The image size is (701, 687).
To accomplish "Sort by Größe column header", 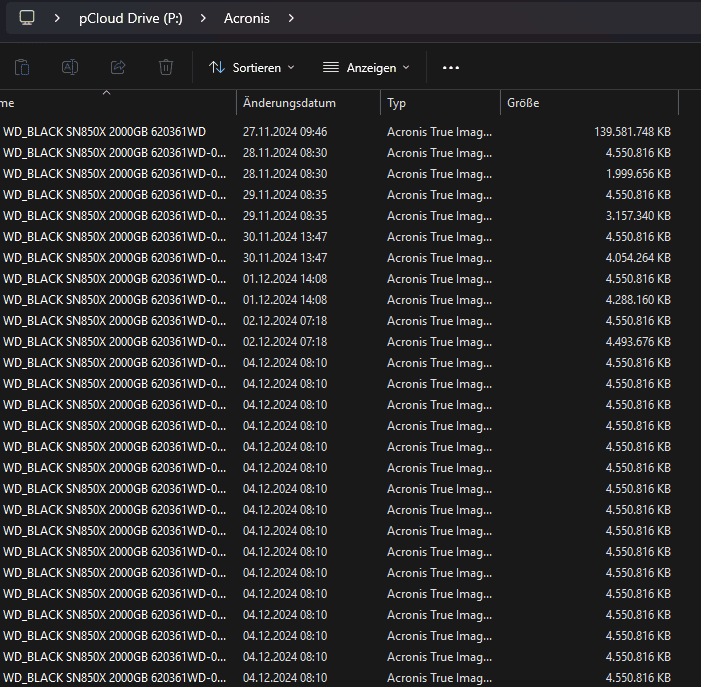I will click(x=589, y=103).
